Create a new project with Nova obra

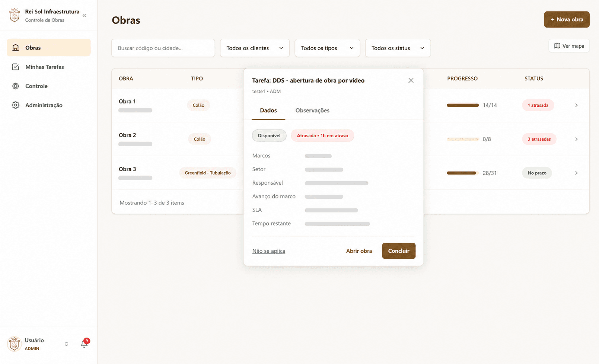coord(567,19)
